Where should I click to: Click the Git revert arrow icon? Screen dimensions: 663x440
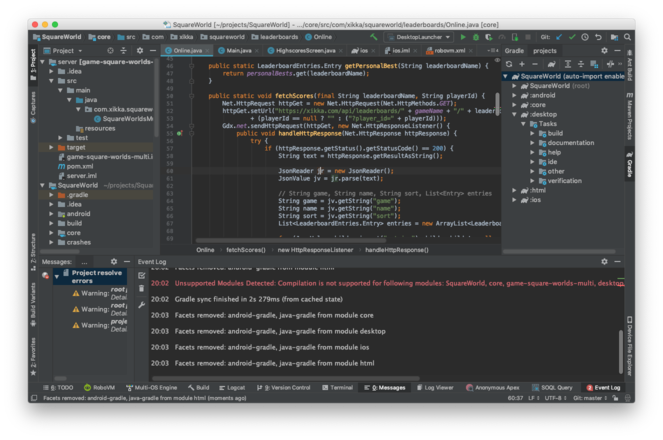(x=598, y=37)
